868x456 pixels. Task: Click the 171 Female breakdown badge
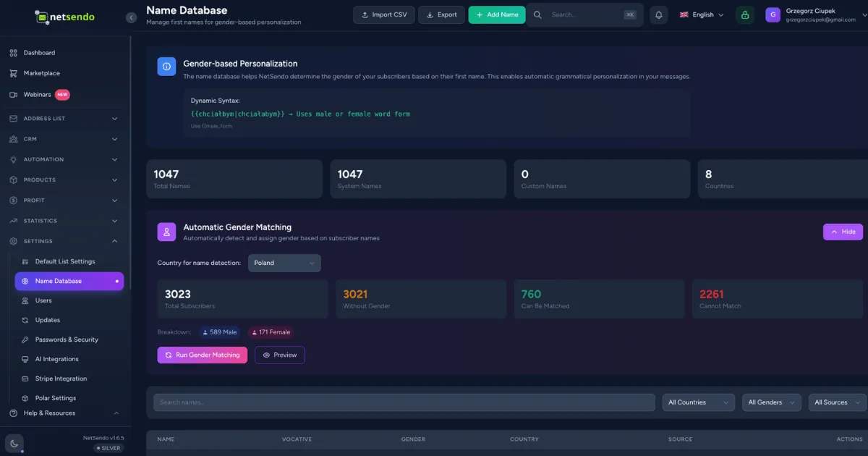pyautogui.click(x=271, y=332)
